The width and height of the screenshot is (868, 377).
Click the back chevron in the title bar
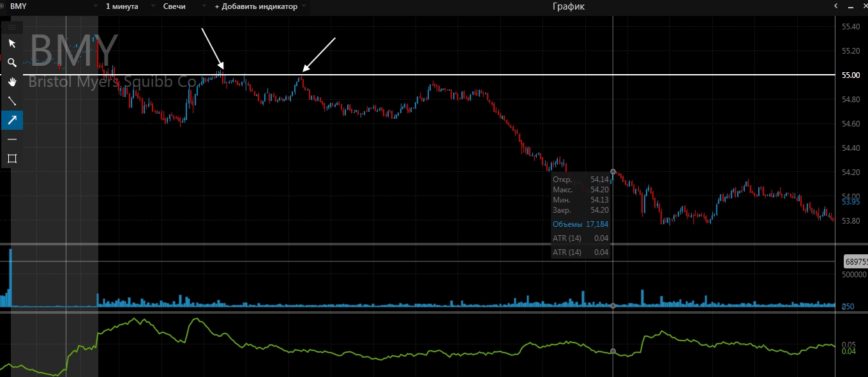pos(836,6)
